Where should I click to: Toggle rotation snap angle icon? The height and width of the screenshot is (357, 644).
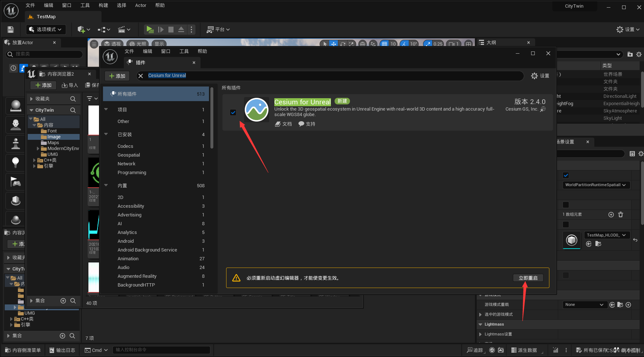(404, 44)
